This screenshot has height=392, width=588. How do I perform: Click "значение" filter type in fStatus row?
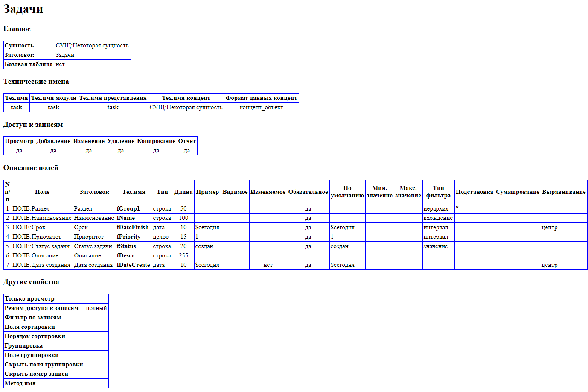[x=438, y=246]
